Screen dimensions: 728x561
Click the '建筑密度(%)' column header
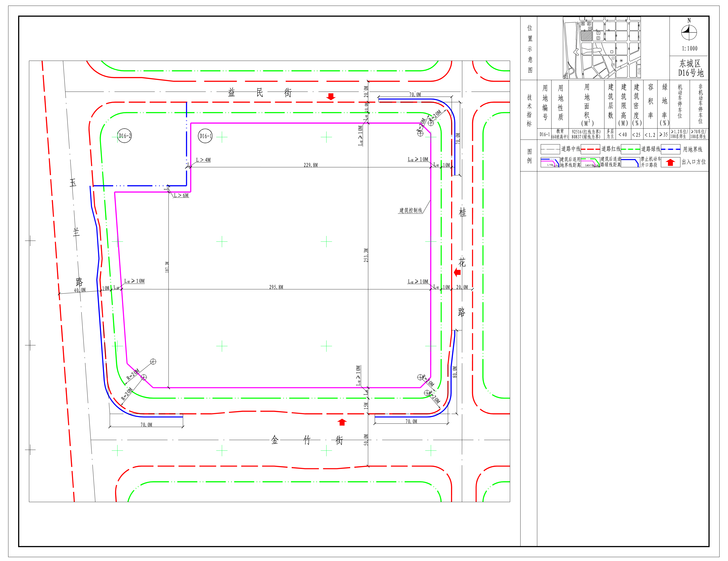click(x=637, y=105)
